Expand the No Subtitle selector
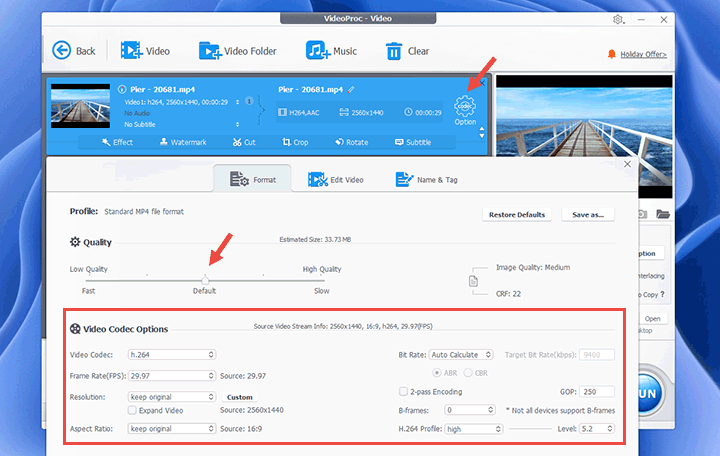720x456 pixels. coord(237,124)
